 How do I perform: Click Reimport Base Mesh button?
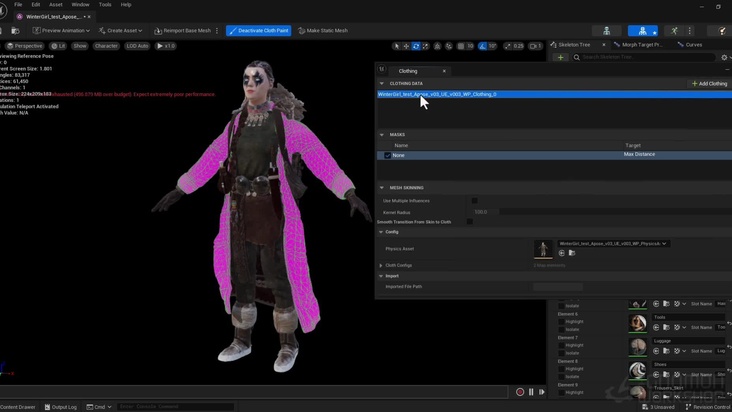click(x=182, y=31)
